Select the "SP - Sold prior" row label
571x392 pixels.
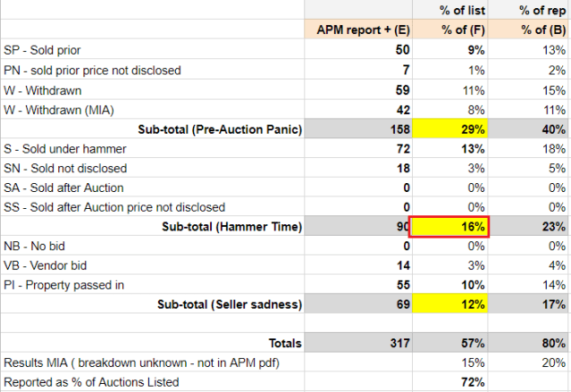coord(42,50)
